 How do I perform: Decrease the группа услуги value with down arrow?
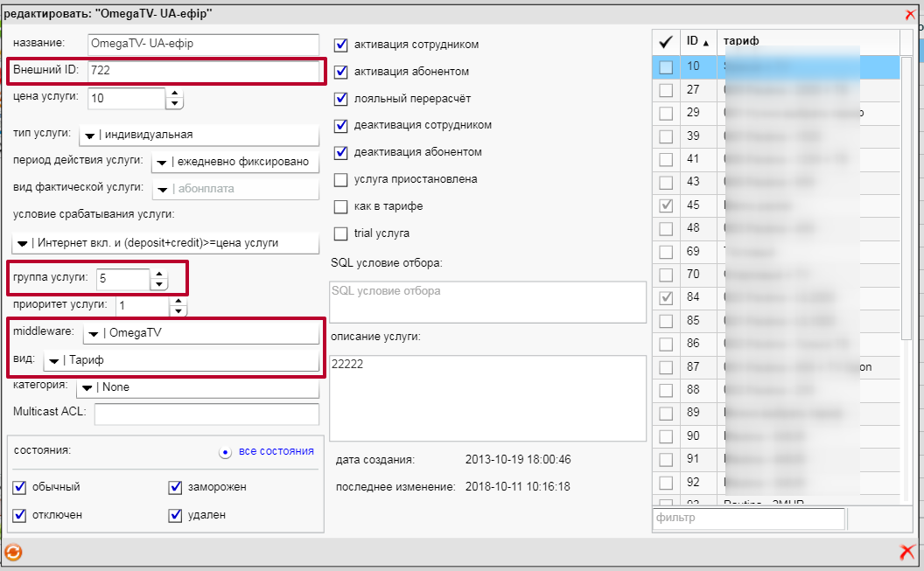tap(158, 285)
